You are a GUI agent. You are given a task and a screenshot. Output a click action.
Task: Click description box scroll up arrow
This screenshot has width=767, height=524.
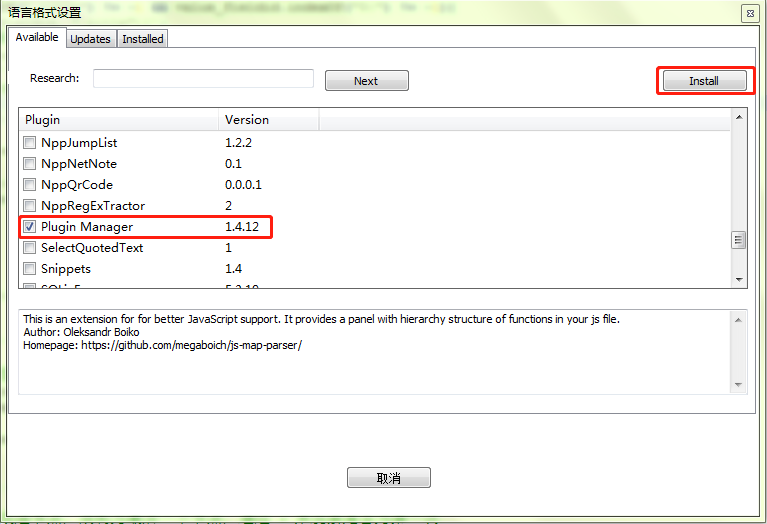click(x=738, y=320)
